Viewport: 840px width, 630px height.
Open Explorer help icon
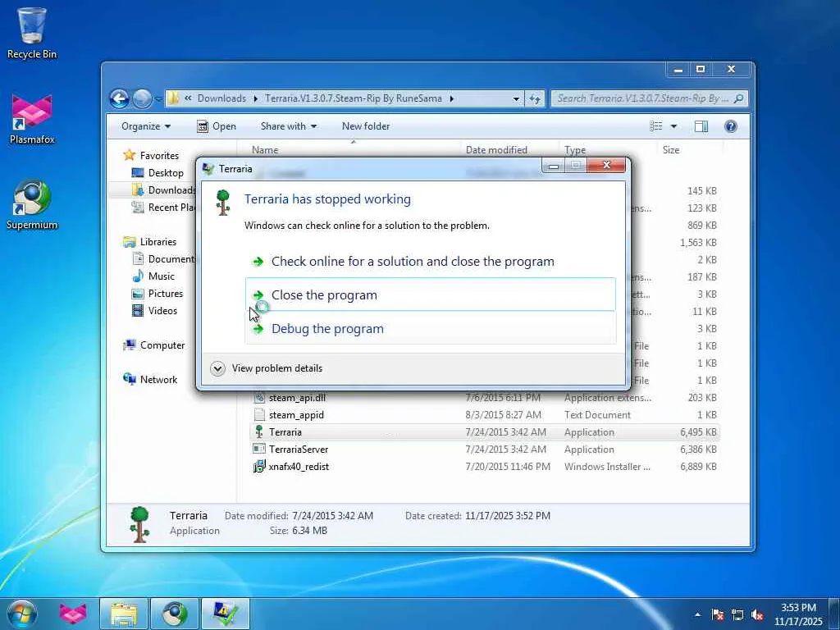pos(731,126)
